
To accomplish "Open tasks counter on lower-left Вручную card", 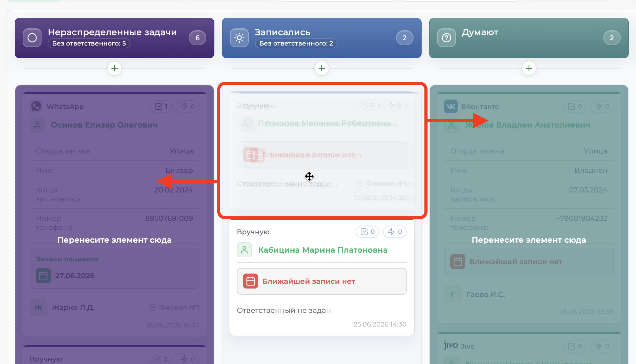I will coord(160,359).
